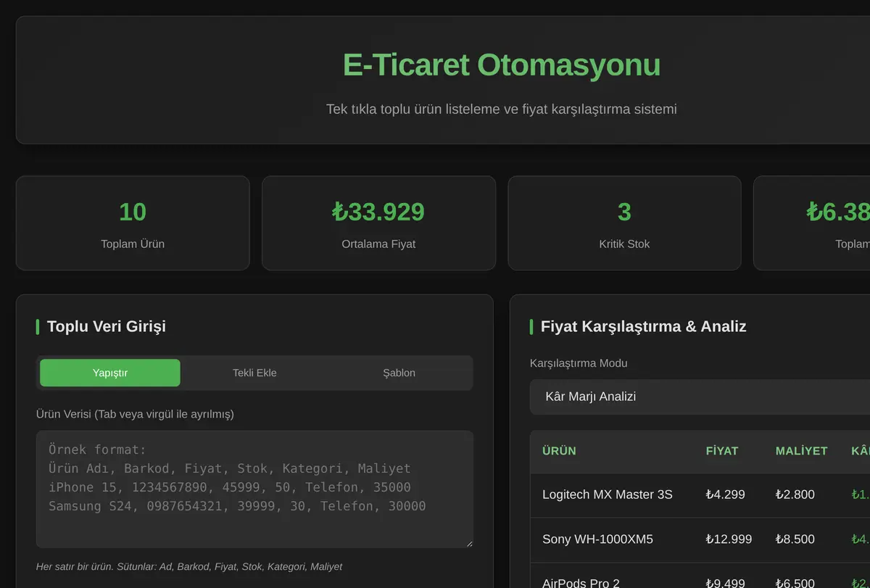Open the Karşılaştırma Modu dropdown
The height and width of the screenshot is (588, 870).
coord(700,397)
